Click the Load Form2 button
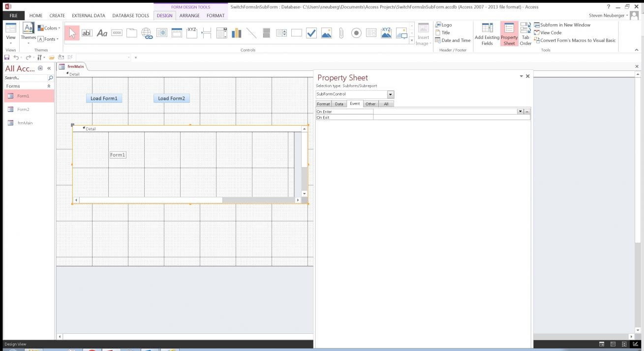Viewport: 644px width, 351px height. [x=171, y=98]
